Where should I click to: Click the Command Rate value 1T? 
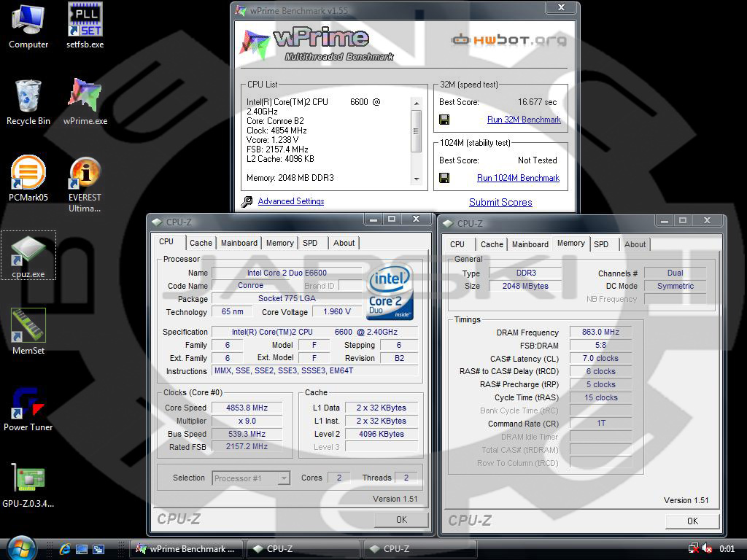(600, 424)
